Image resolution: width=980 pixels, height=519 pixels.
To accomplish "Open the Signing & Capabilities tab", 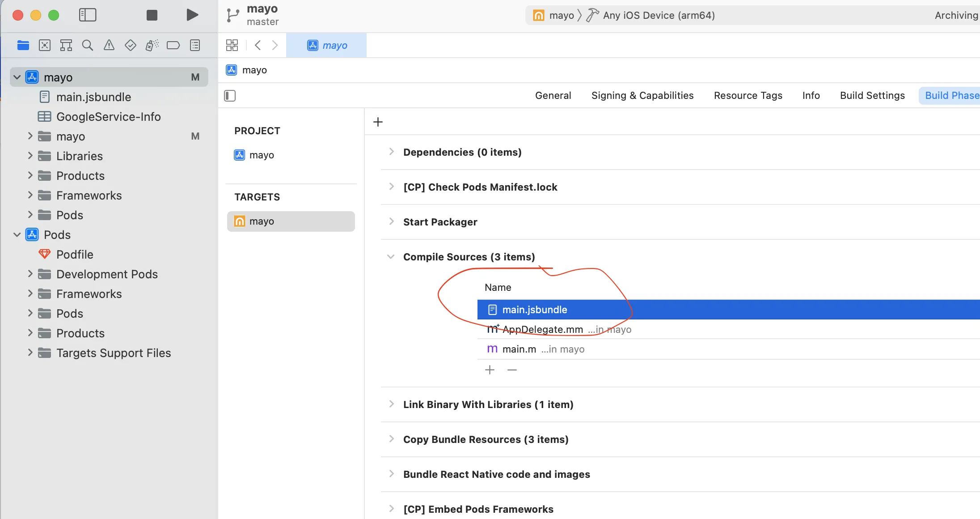I will point(642,96).
